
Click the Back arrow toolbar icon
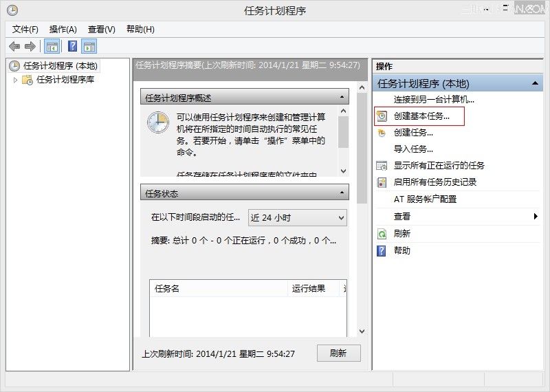click(x=14, y=46)
